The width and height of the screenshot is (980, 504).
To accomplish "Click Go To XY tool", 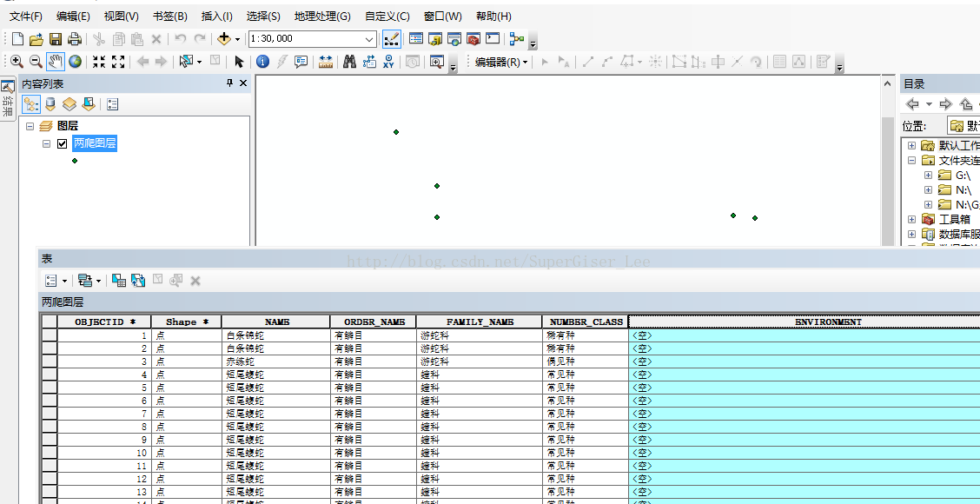I will (388, 62).
